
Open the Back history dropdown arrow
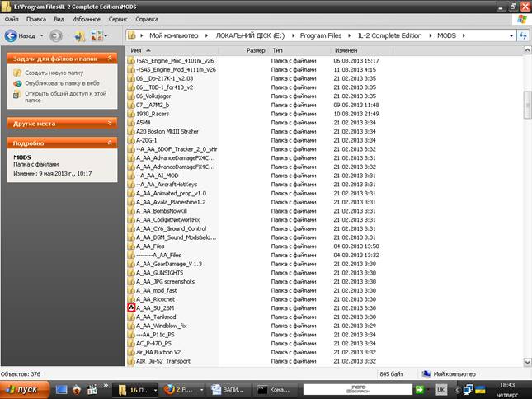tap(42, 35)
